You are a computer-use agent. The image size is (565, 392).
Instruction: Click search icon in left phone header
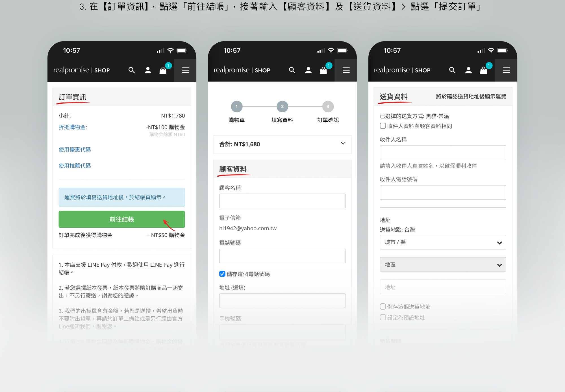point(132,70)
